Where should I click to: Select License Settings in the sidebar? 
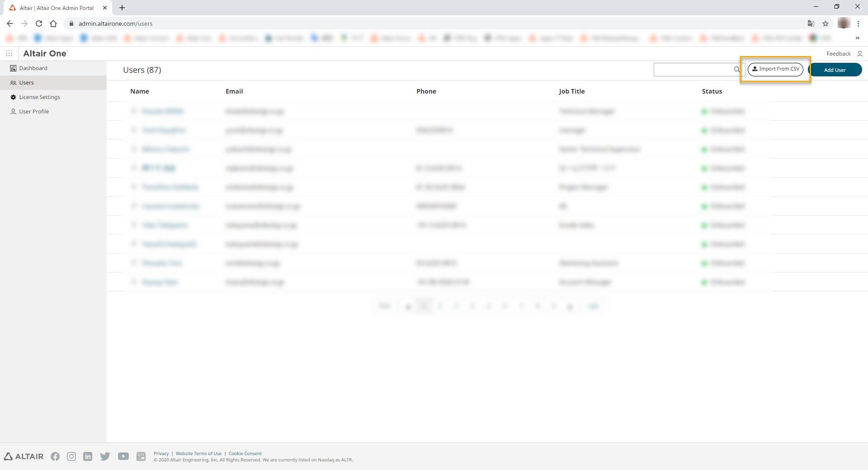tap(39, 97)
